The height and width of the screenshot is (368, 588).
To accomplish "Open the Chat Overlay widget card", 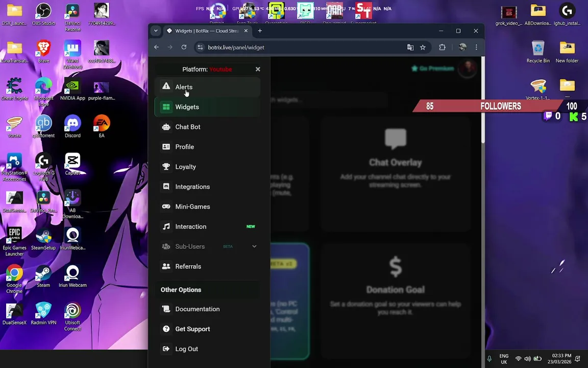I will coord(395,173).
